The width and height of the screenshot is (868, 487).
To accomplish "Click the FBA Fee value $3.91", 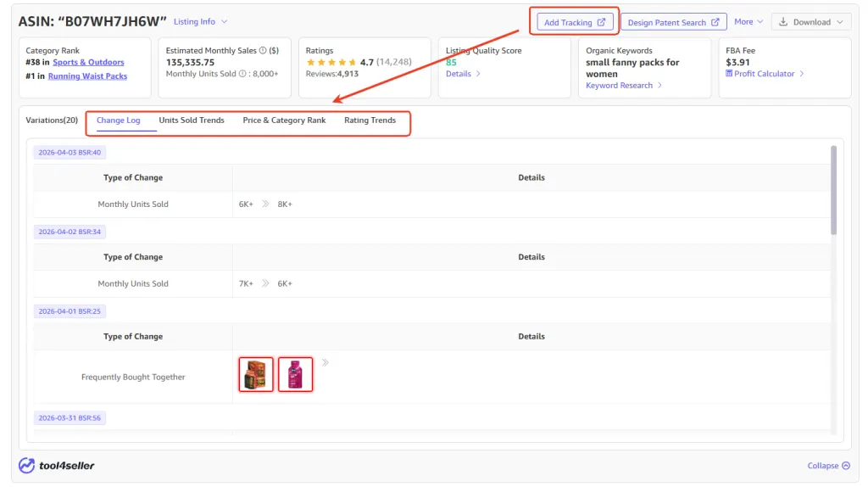I will 737,62.
